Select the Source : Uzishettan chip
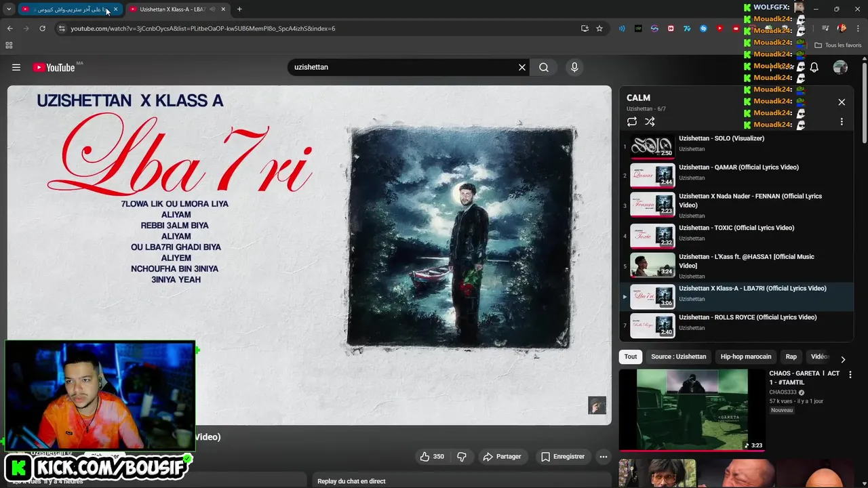868x488 pixels. tap(678, 357)
